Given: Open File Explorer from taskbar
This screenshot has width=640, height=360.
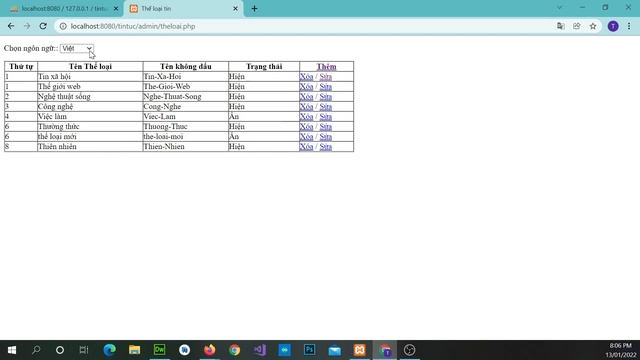Looking at the screenshot, I should tap(135, 350).
